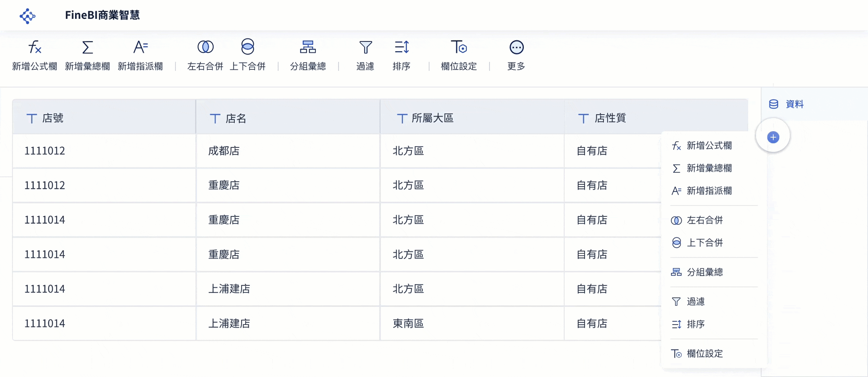This screenshot has width=868, height=377.
Task: Open the 欄位設定 field settings icon
Action: coord(459,47)
